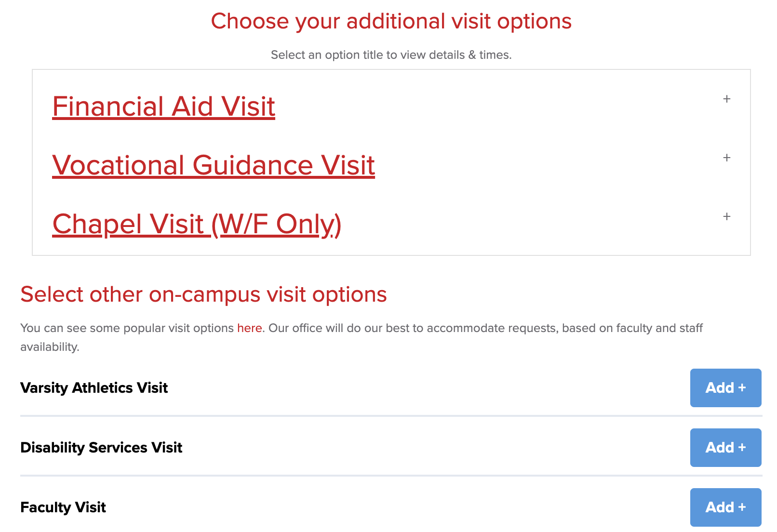Select the Chapel Visit (W/F Only) link
This screenshot has height=532, width=777.
tap(197, 224)
